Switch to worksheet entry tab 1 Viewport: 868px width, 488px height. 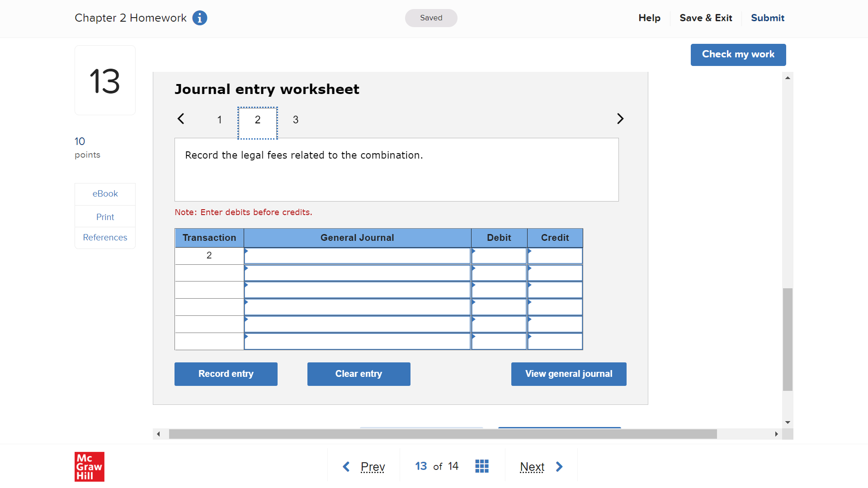[219, 120]
